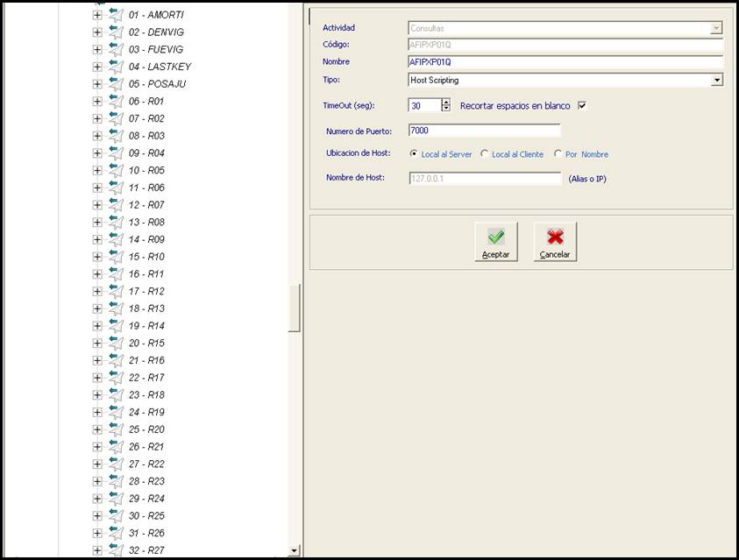739x560 pixels.
Task: Choose the Local al Cliente radio option
Action: (x=485, y=154)
